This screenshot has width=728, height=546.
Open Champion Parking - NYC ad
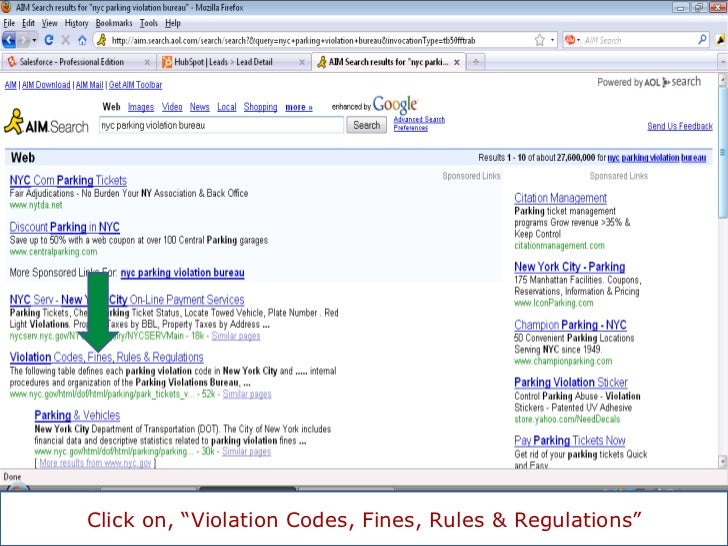point(571,325)
